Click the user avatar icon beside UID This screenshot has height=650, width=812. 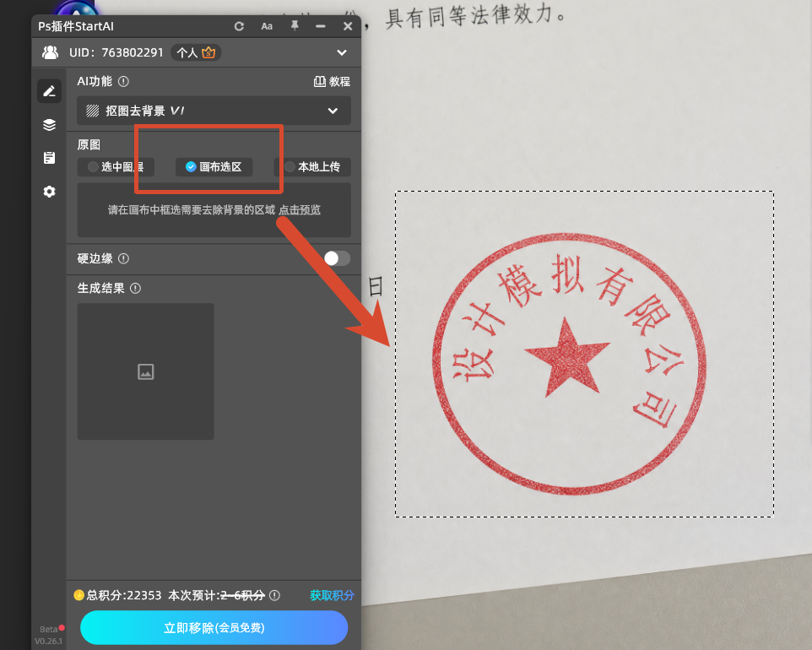(51, 52)
